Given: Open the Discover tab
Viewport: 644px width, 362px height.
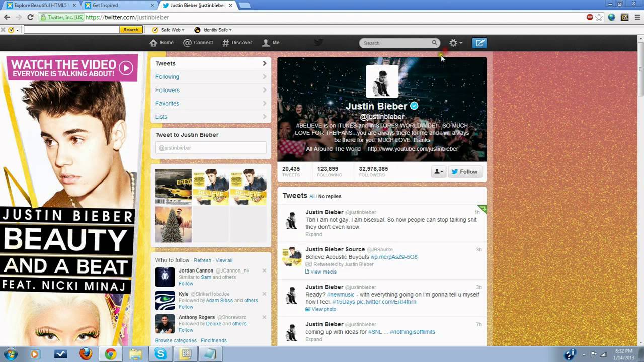Looking at the screenshot, I should pyautogui.click(x=237, y=43).
